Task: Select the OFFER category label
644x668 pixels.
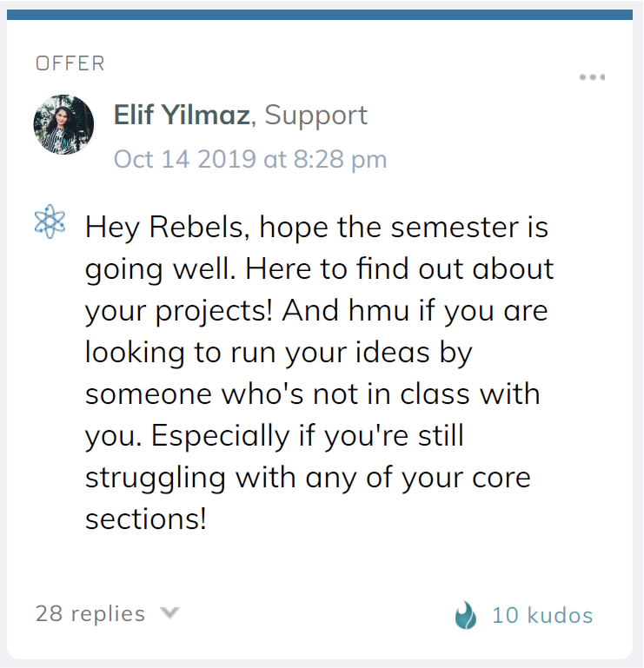Action: (70, 63)
